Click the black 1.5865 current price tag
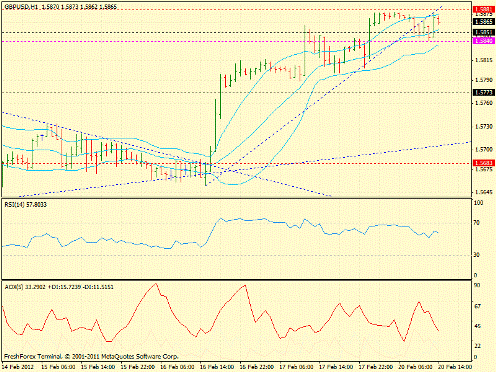The height and width of the screenshot is (372, 496). [484, 22]
